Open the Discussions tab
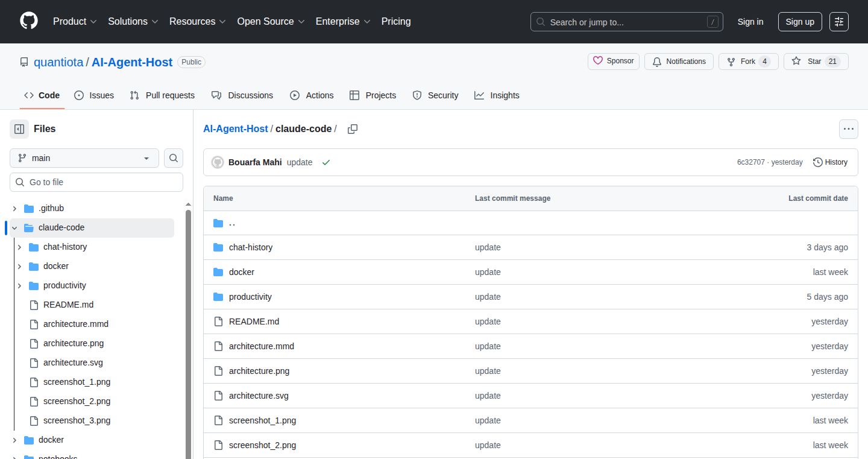The image size is (868, 459). point(242,95)
